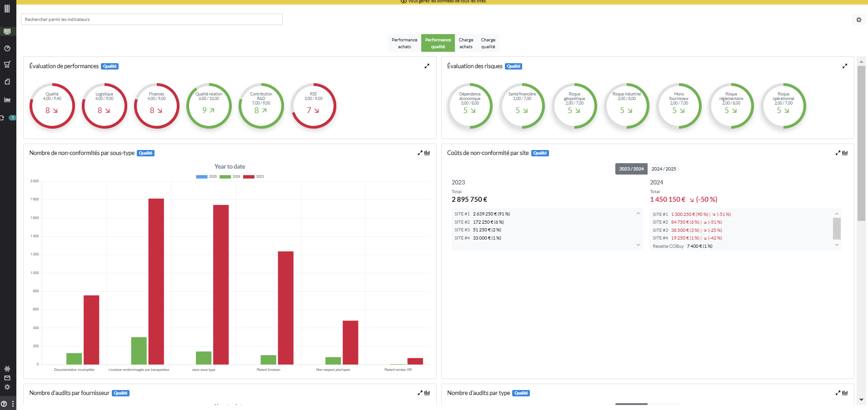Viewport: 868px width, 410px height.
Task: Open the Contribution R&D gauge
Action: click(261, 106)
